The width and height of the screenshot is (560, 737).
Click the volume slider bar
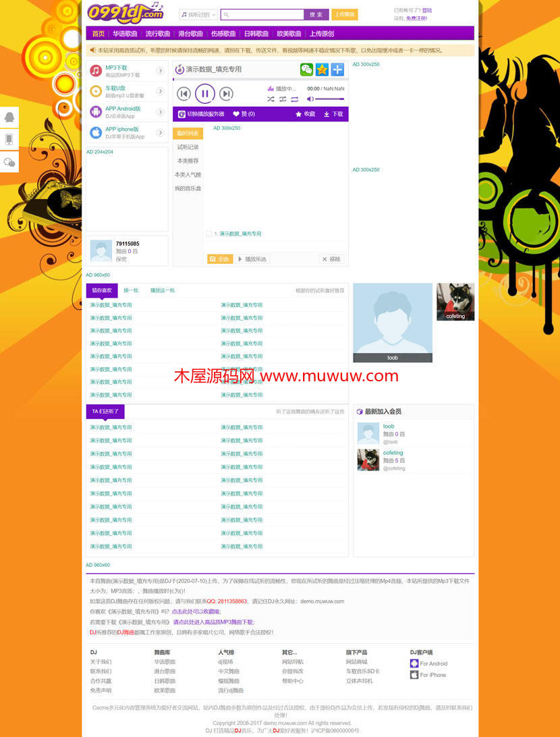330,99
